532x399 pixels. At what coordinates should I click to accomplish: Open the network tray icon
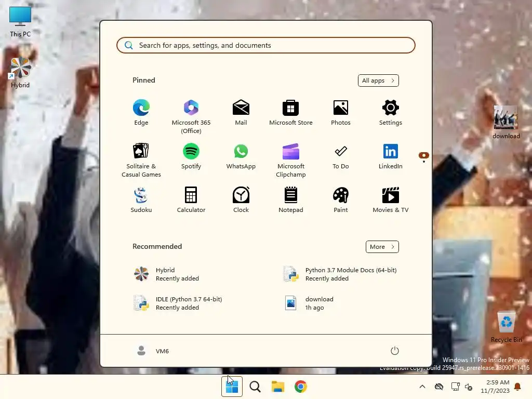pyautogui.click(x=455, y=387)
